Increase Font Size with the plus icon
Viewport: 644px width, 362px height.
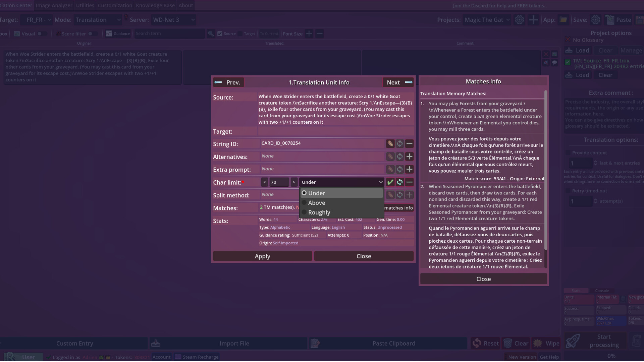(x=309, y=34)
